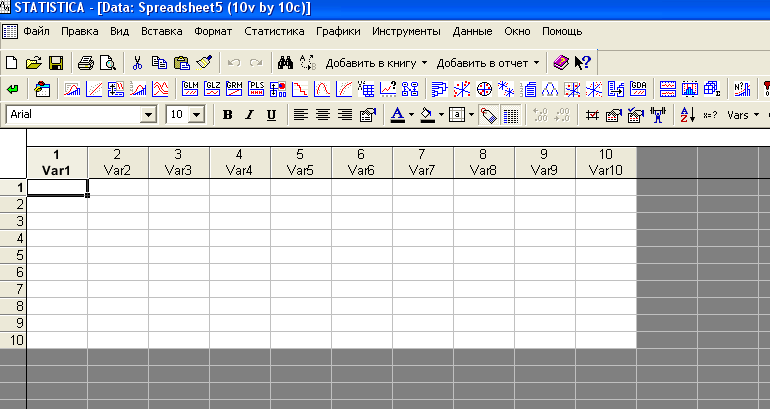The image size is (770, 409).
Task: Open the cluster analysis tree icon
Action: coord(439,89)
